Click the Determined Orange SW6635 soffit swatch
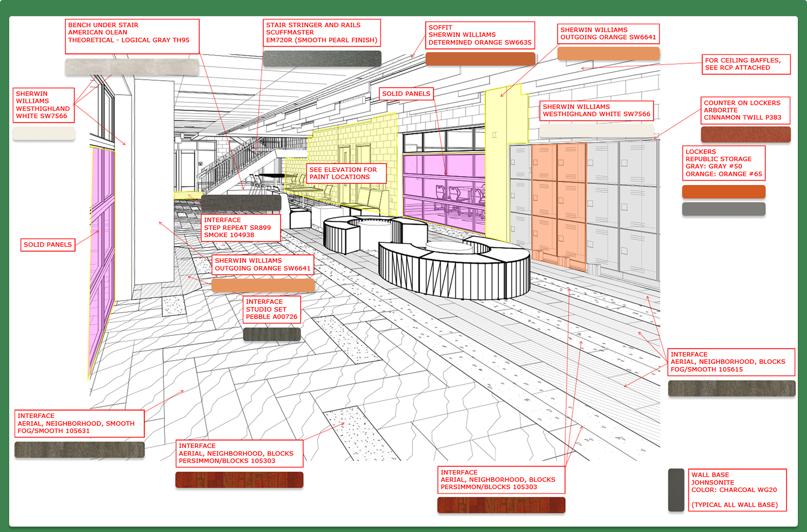The image size is (807, 532). (x=480, y=59)
